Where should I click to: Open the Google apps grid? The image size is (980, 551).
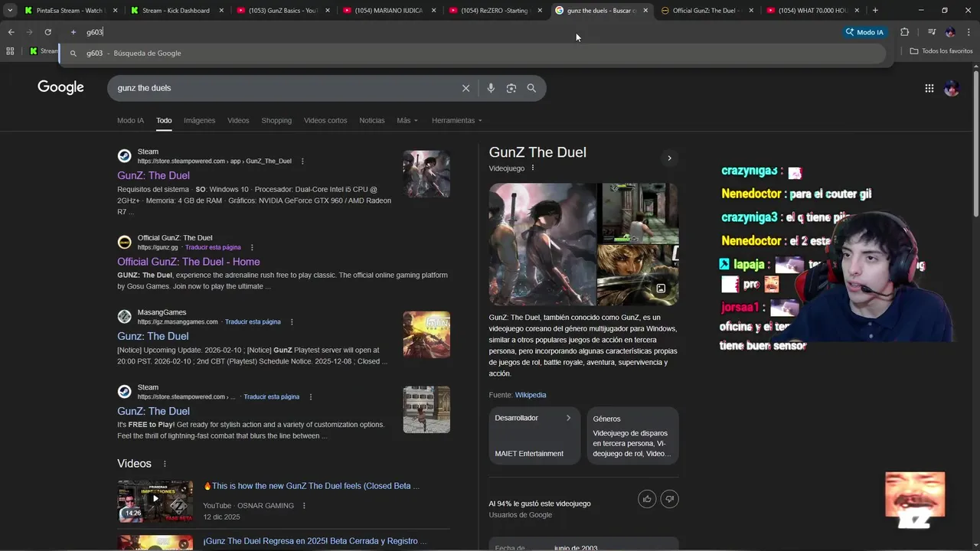[929, 88]
